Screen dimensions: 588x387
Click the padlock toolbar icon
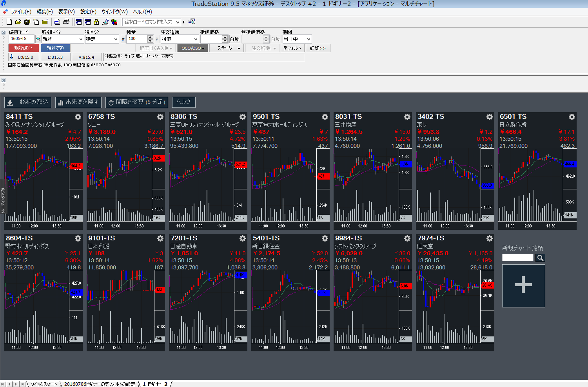click(x=96, y=22)
